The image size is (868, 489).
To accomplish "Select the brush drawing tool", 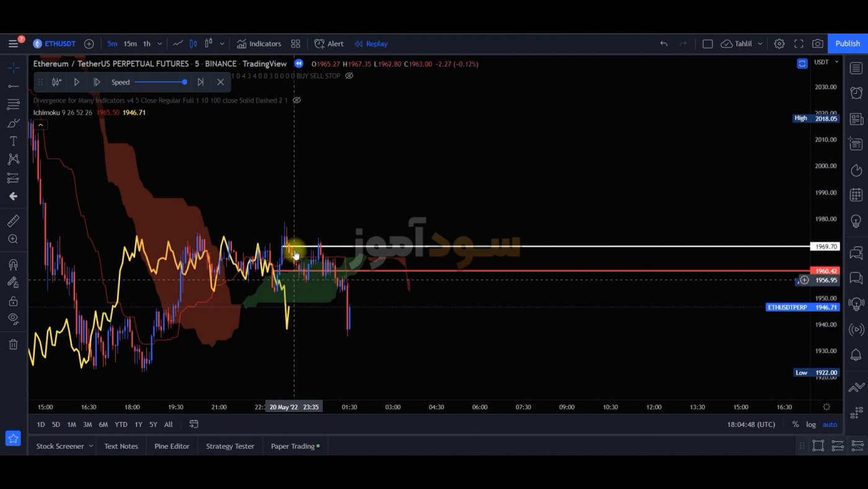I will (x=13, y=123).
